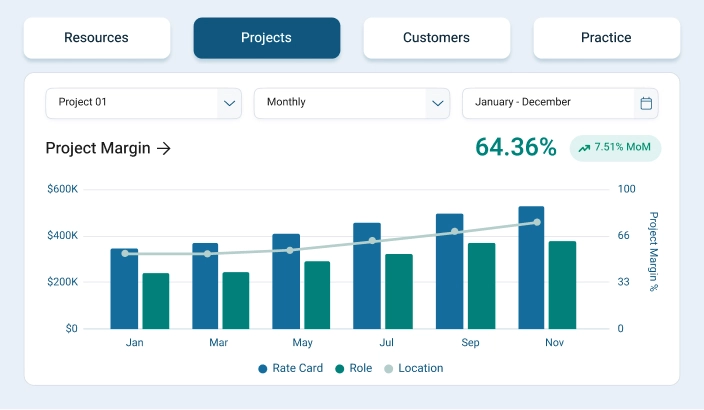Screen dimensions: 704x410
Task: Click the Location legend label
Action: [x=421, y=368]
